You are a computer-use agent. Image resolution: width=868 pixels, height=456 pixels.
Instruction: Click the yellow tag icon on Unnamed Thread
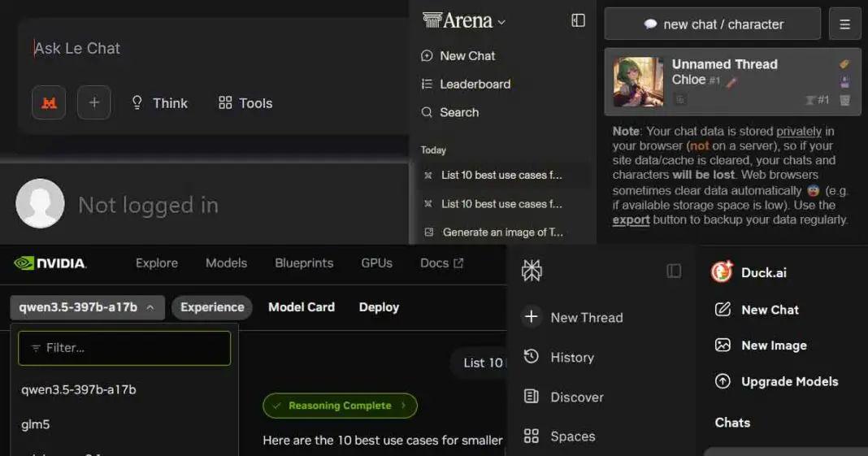(844, 64)
